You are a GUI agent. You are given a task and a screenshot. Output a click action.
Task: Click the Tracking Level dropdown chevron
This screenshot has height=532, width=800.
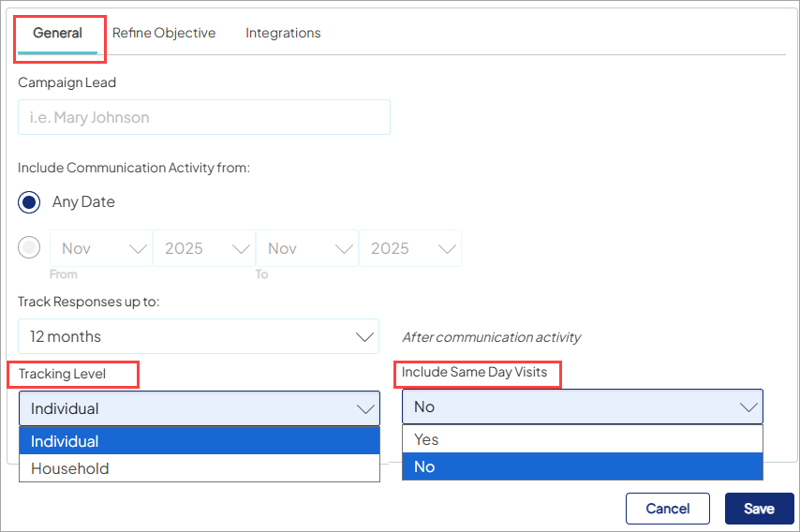point(364,408)
